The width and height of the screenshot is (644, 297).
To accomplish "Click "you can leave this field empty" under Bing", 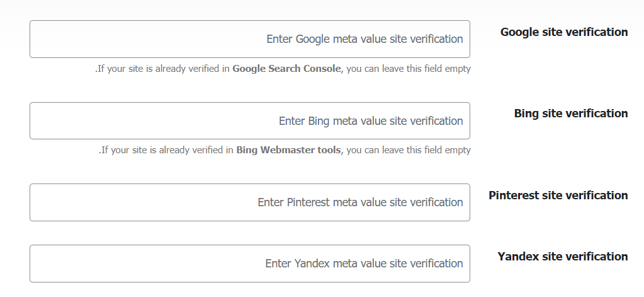I will click(409, 150).
